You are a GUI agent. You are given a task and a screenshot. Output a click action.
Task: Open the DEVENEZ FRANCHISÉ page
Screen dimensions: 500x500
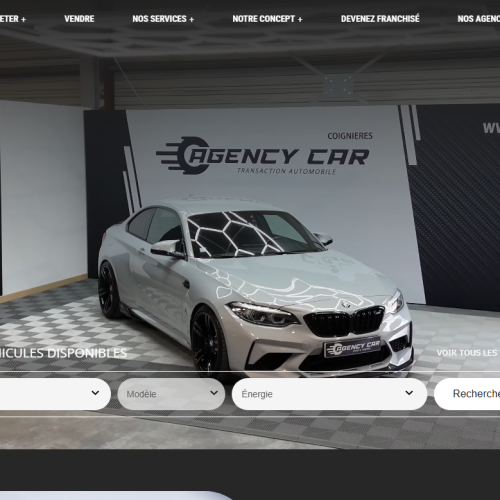point(380,19)
